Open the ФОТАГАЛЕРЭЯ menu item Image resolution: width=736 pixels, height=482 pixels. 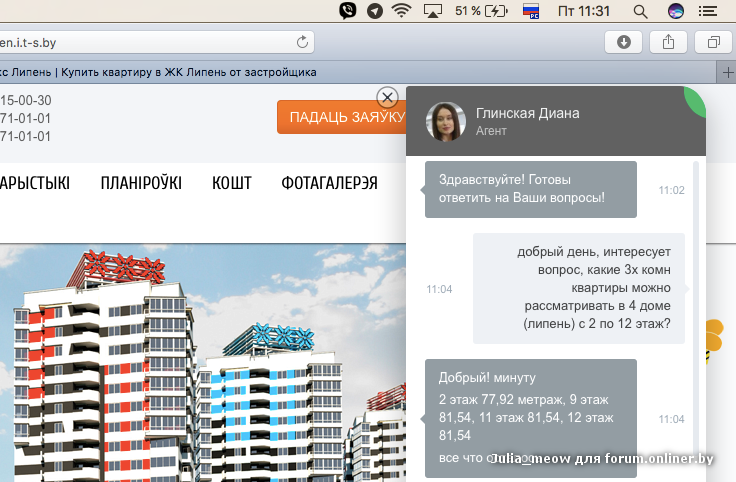coord(329,183)
